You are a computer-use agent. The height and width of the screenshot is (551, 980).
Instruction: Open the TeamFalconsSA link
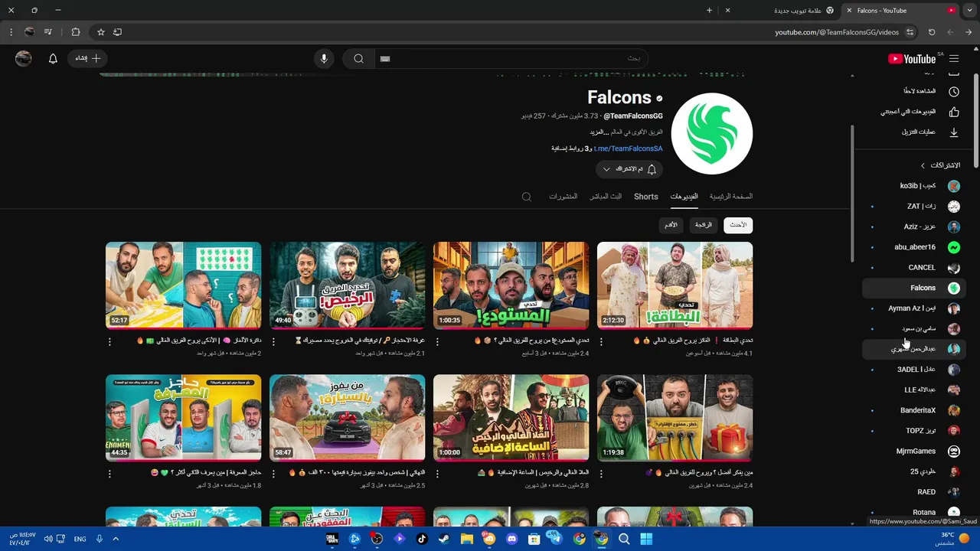628,148
